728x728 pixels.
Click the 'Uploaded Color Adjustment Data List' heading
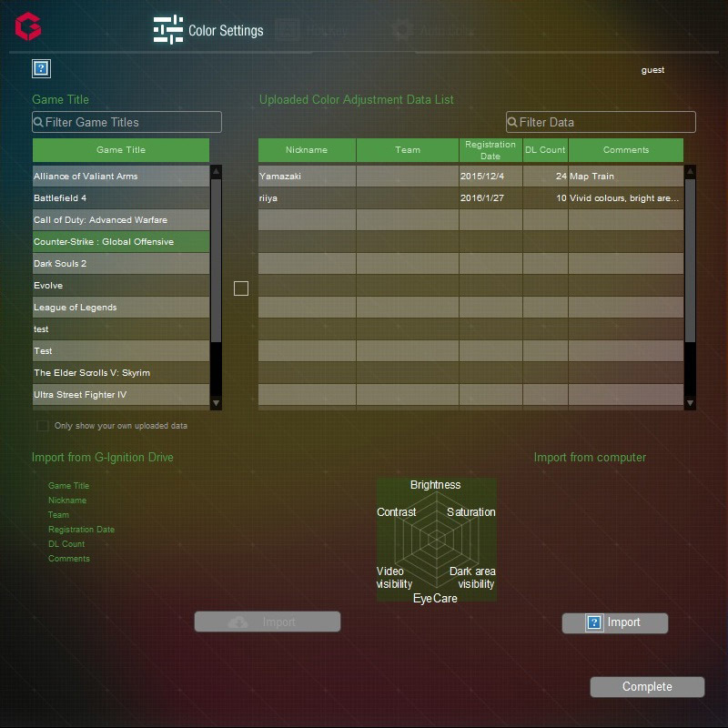coord(356,99)
